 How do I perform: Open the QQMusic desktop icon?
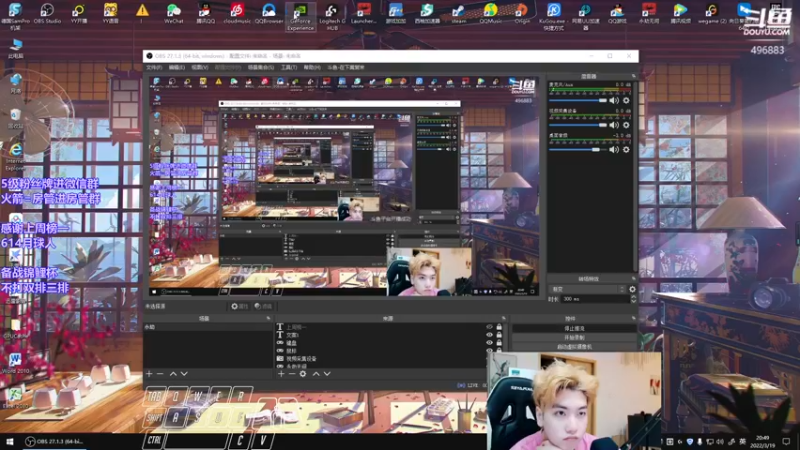tap(490, 13)
